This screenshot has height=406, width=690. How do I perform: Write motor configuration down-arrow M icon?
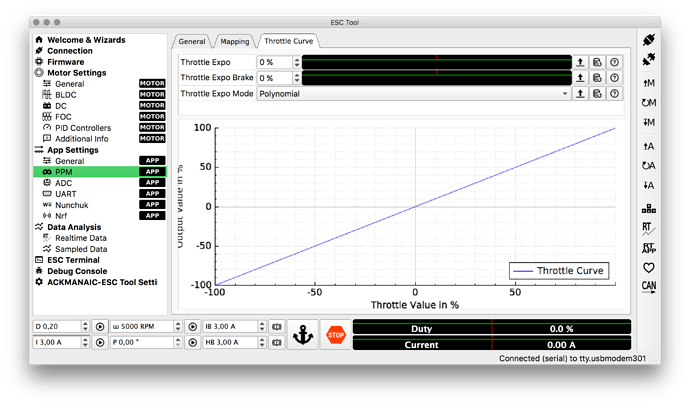coord(649,122)
